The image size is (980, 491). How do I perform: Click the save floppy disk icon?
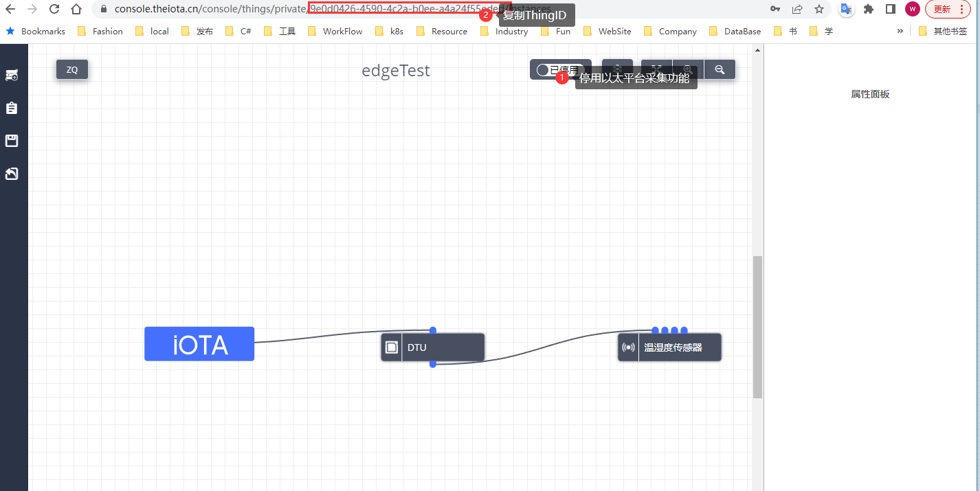(x=12, y=141)
